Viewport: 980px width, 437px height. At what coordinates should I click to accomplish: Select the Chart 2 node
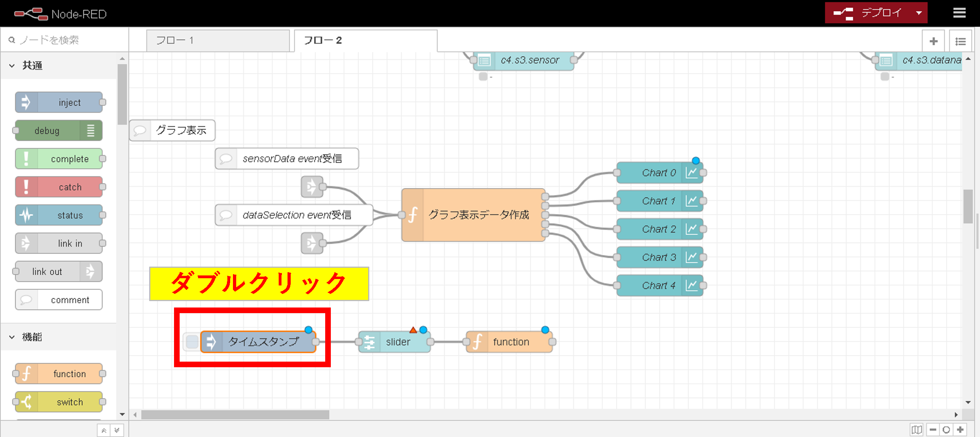point(660,229)
